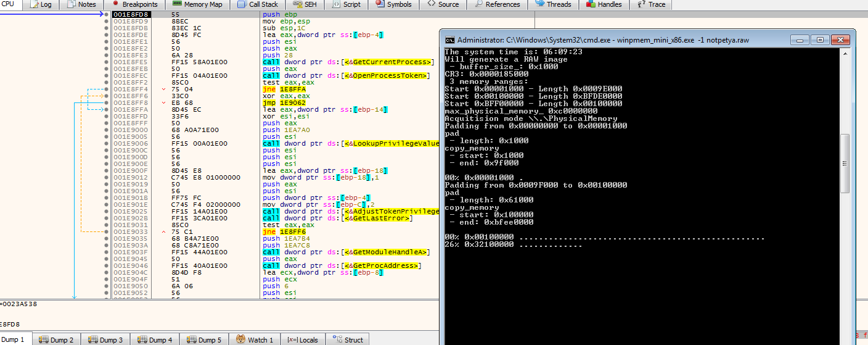This screenshot has height=345, width=868.
Task: Toggle breakpoint bullet at 001E8FE5
Action: coord(106,62)
